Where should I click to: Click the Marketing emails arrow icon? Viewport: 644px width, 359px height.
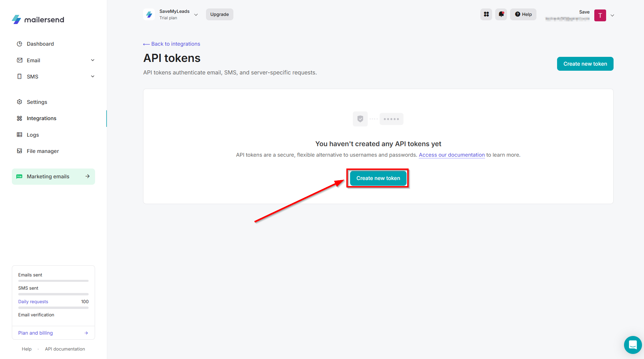[88, 176]
